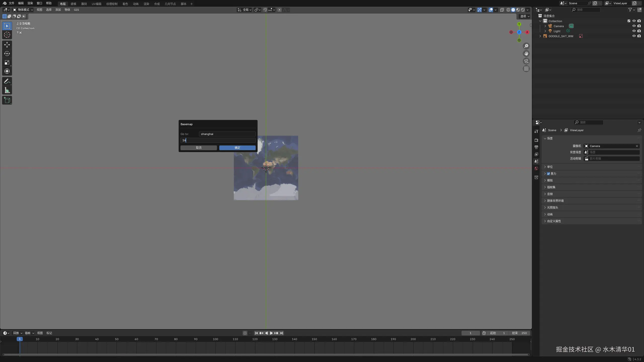Select the Rotate tool

coord(7,54)
